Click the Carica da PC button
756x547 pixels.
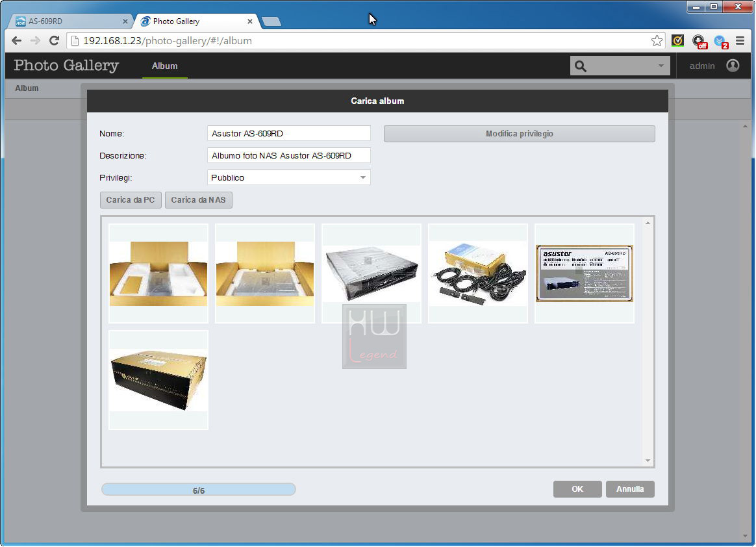point(131,199)
